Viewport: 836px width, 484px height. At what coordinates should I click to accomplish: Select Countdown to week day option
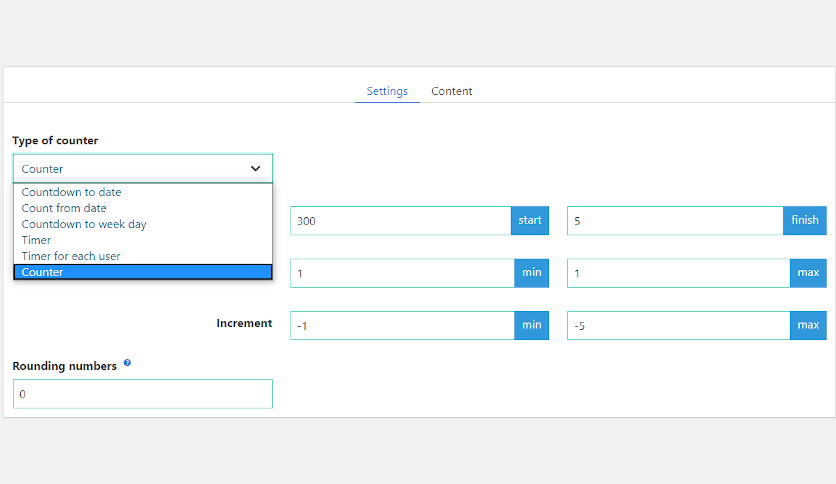[x=84, y=224]
